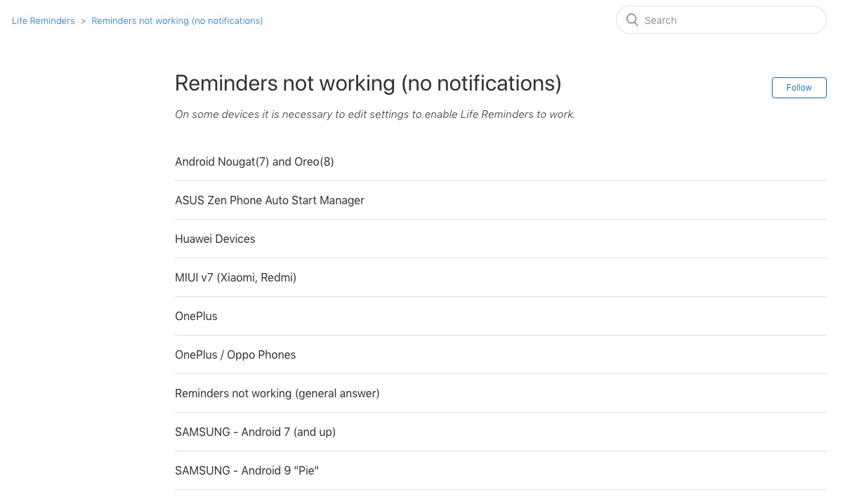Select the MIUI v7 (Xiaomi, Redmi) article
The height and width of the screenshot is (504, 859).
point(235,278)
